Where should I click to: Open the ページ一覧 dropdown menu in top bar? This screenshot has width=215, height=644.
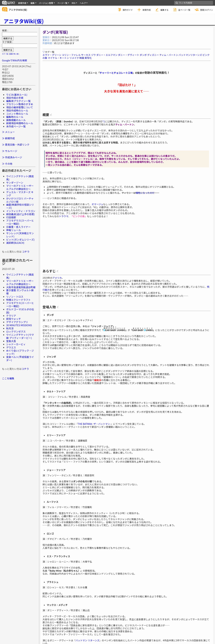click(x=63, y=3)
